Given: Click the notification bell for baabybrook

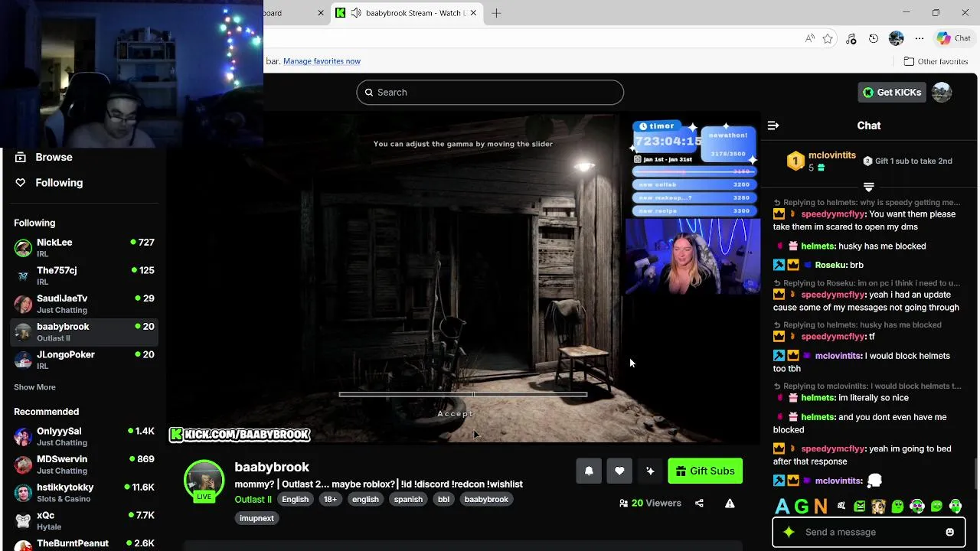Looking at the screenshot, I should (x=589, y=471).
